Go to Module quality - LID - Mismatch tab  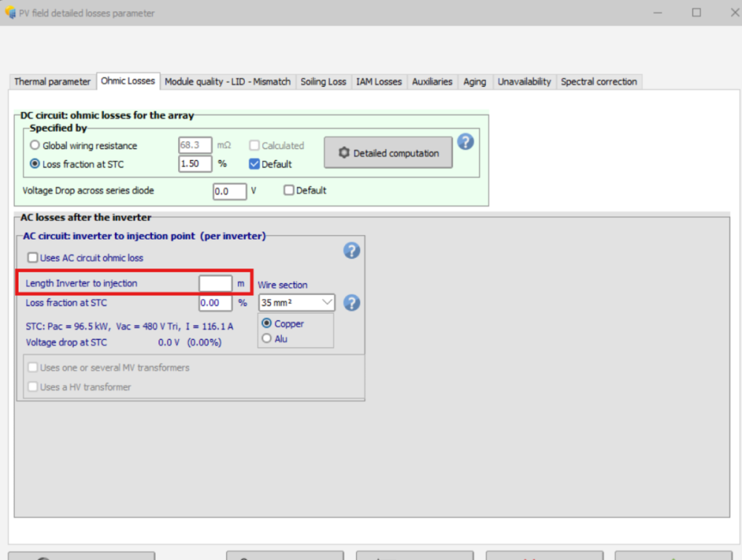coord(228,82)
